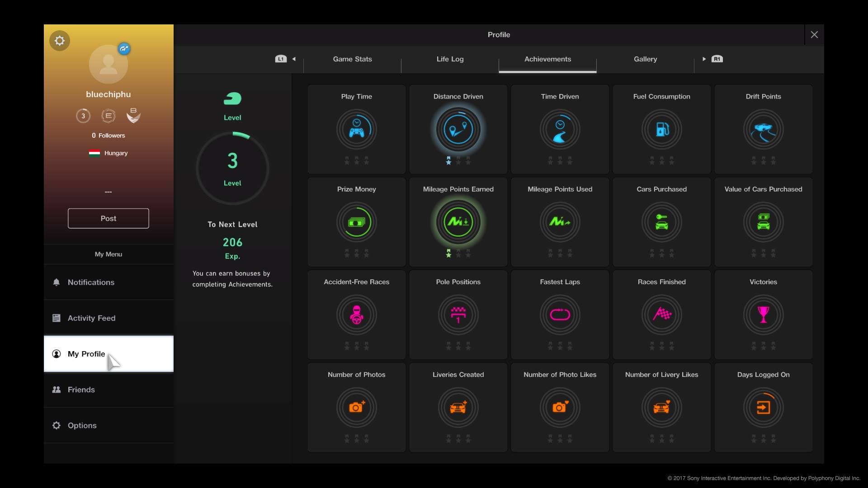Open the Time Driven achievement icon
The width and height of the screenshot is (868, 488).
click(x=560, y=130)
